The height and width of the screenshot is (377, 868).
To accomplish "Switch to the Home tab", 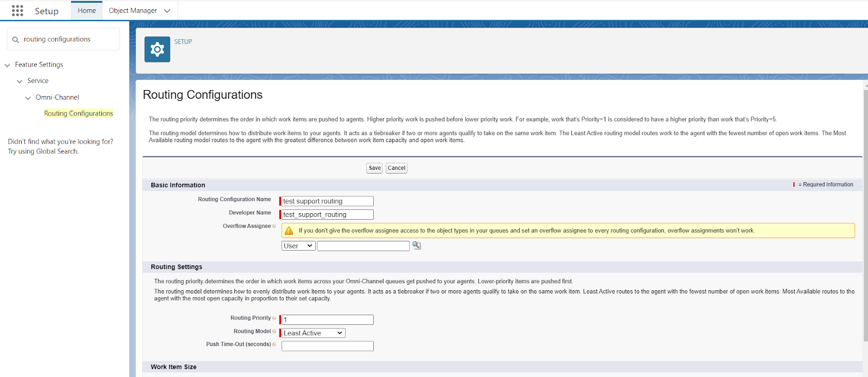I will pos(87,11).
